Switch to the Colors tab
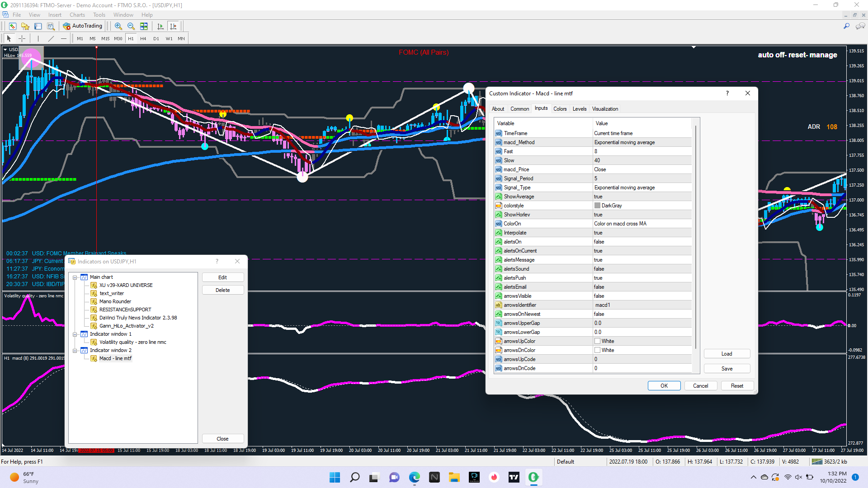 (560, 109)
